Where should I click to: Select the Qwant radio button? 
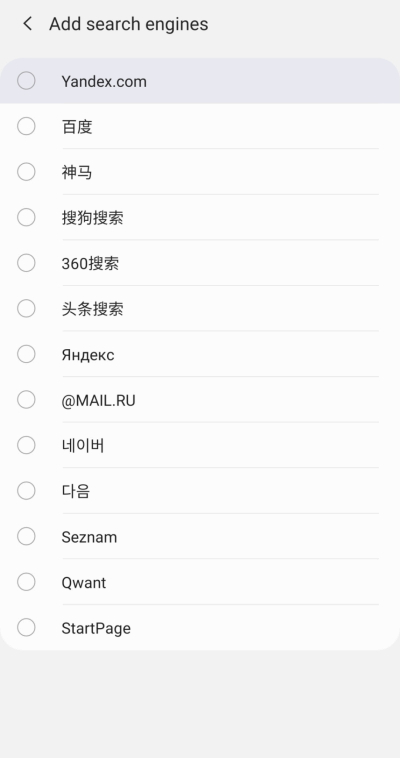pyautogui.click(x=26, y=582)
